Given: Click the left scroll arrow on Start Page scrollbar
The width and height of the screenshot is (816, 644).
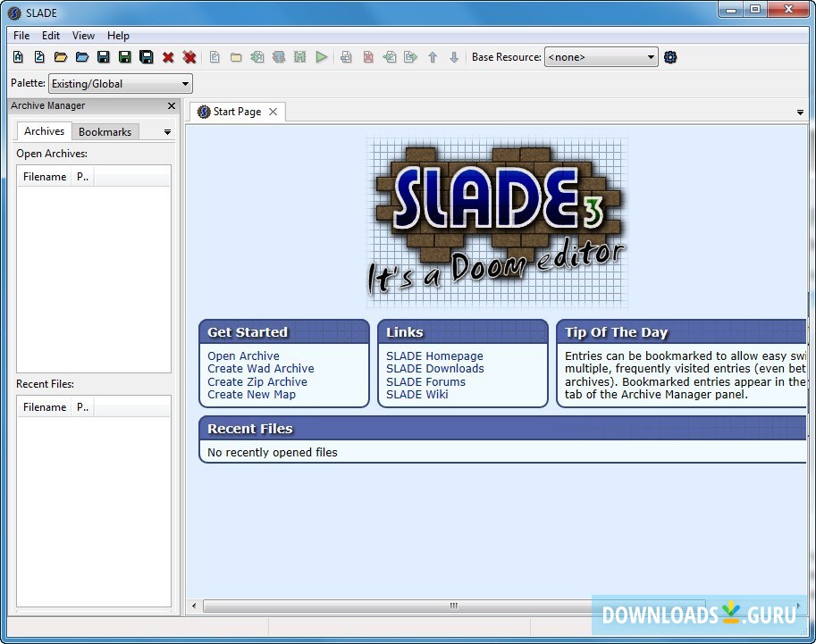Looking at the screenshot, I should (194, 606).
